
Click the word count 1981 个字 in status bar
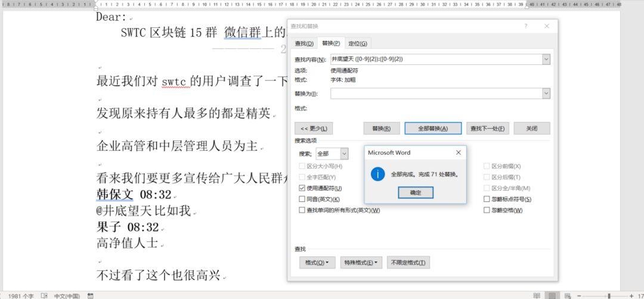click(x=21, y=295)
